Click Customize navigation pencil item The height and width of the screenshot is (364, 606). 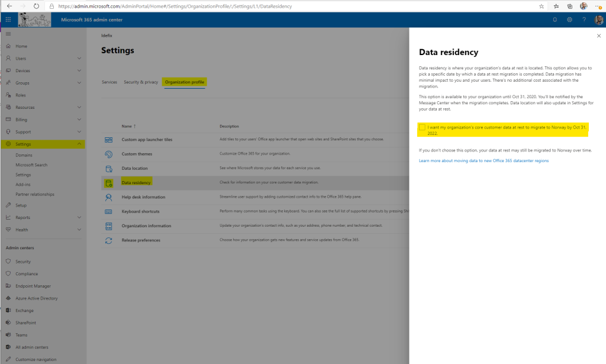click(x=36, y=359)
